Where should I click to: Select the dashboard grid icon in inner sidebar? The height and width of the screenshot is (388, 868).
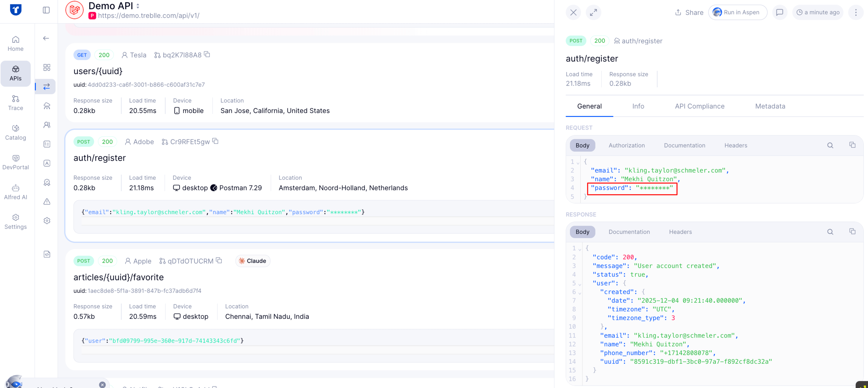47,67
